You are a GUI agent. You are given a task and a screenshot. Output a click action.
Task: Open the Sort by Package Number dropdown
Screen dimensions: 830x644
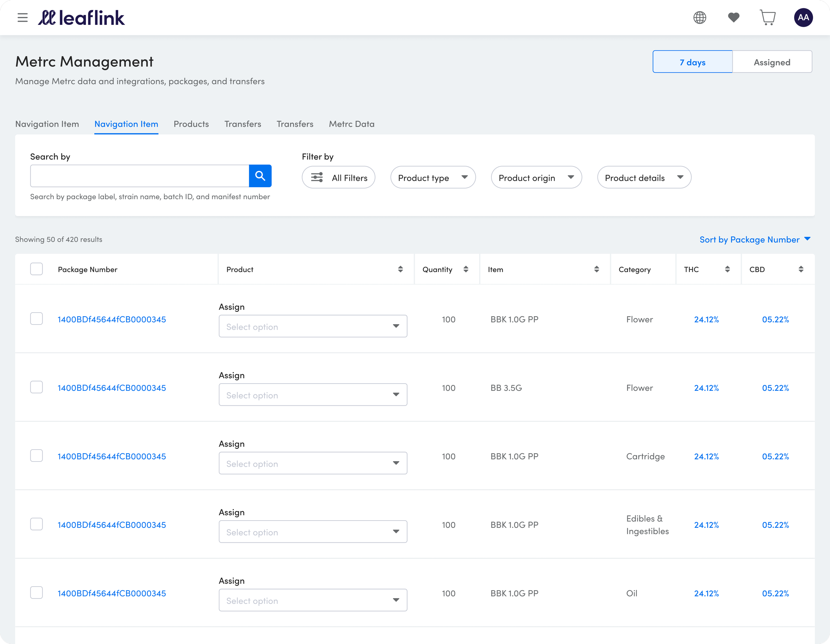[x=755, y=240]
